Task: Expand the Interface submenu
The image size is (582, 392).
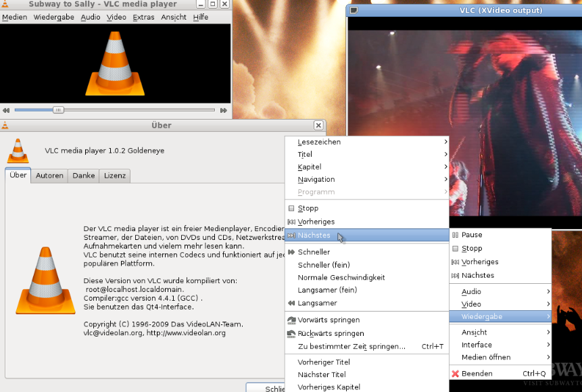Action: pyautogui.click(x=500, y=345)
